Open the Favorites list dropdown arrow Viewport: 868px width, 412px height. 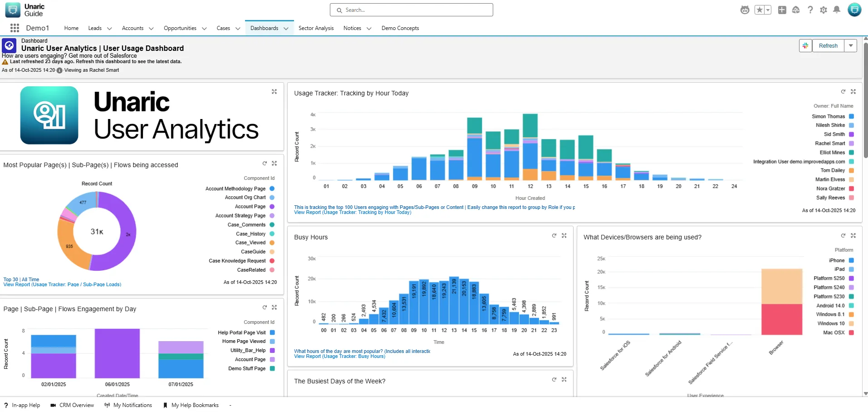click(768, 10)
